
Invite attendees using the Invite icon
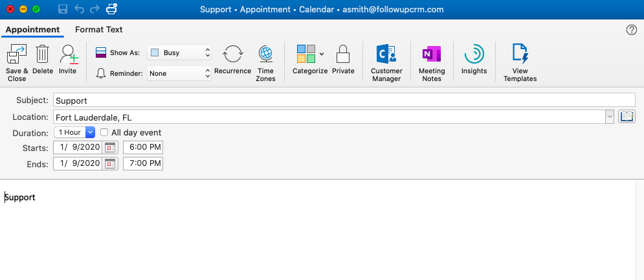tap(69, 54)
